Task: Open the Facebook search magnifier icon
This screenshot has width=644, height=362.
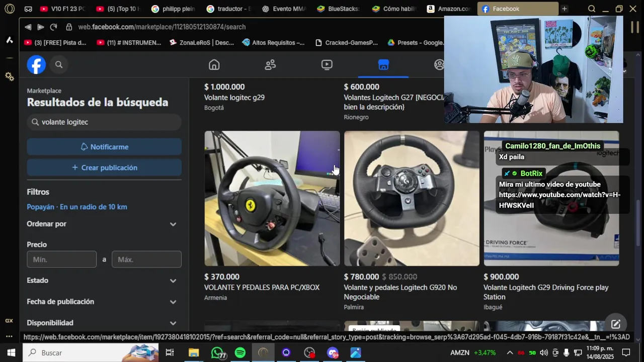Action: coord(59,64)
